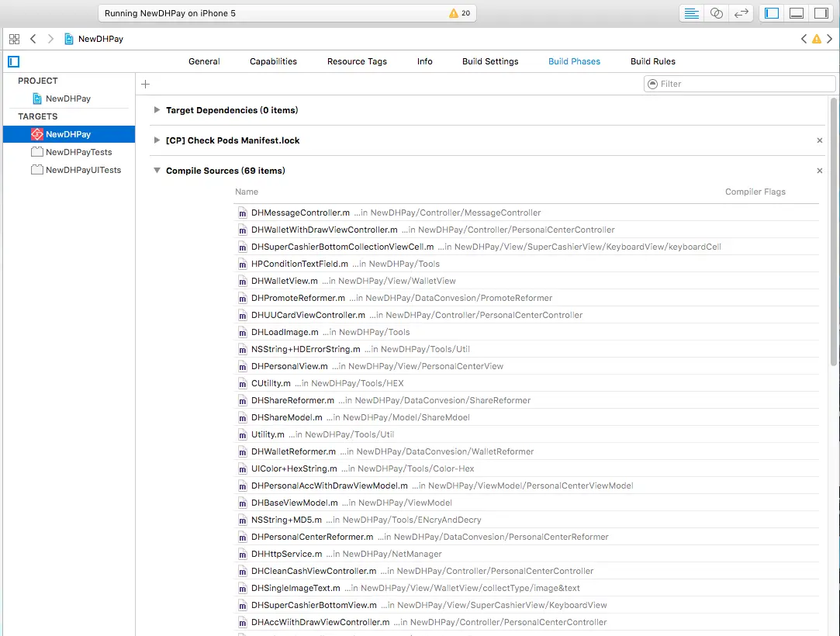Image resolution: width=840 pixels, height=636 pixels.
Task: Open the General tab
Action: point(204,61)
